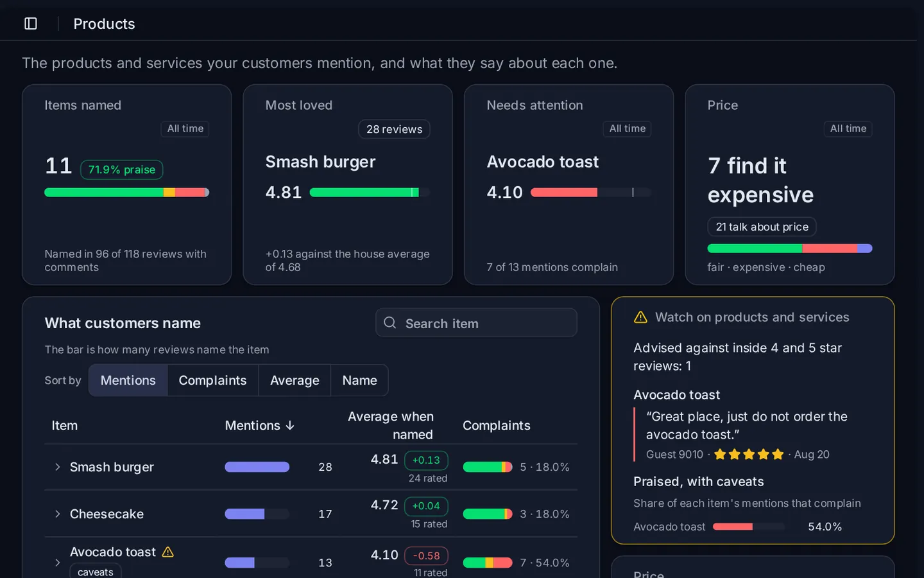
Task: Sort items by Name
Action: point(359,380)
